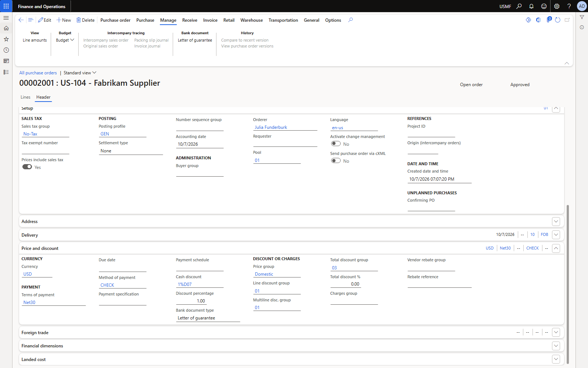Image resolution: width=588 pixels, height=368 pixels.
Task: Click the Buyer group input field
Action: 200,173
